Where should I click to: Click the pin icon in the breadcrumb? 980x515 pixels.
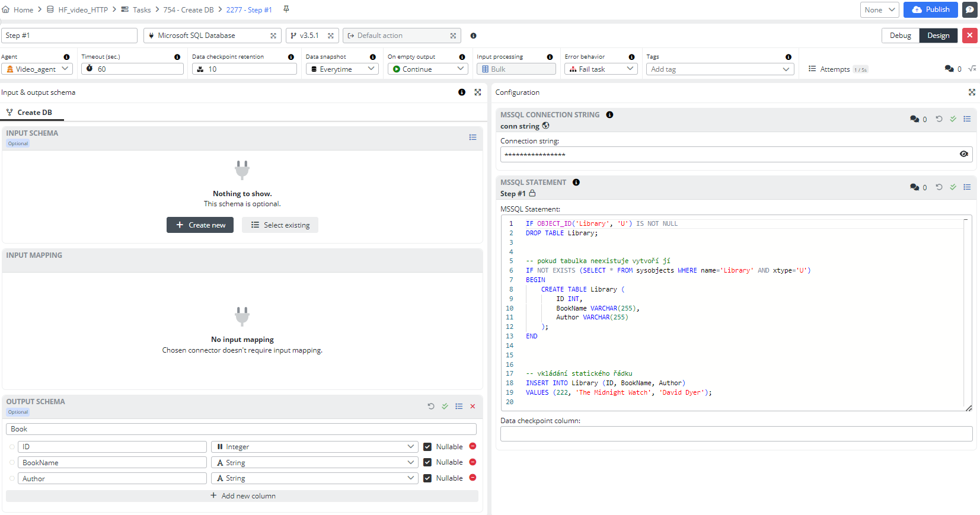tap(286, 9)
